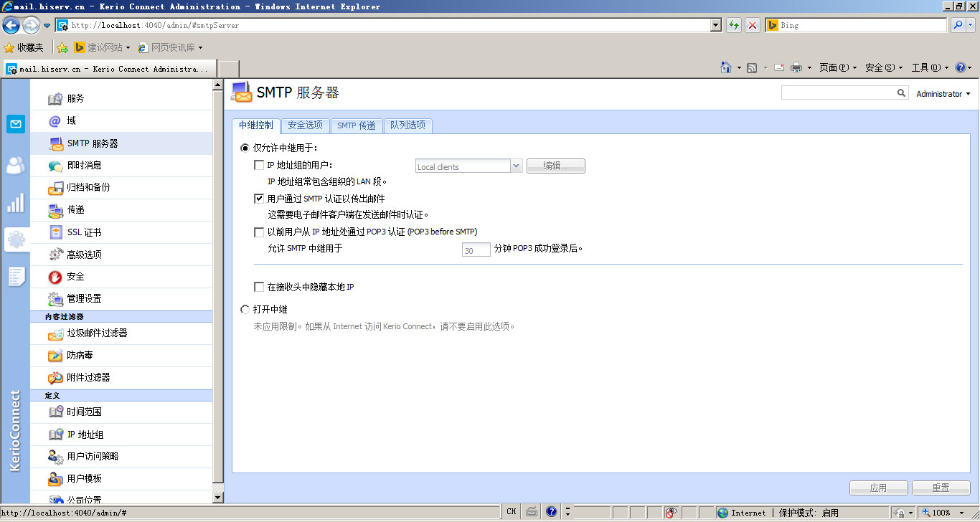Click the sidebar scroll down arrow
Viewport: 980px width, 522px height.
pyautogui.click(x=219, y=497)
